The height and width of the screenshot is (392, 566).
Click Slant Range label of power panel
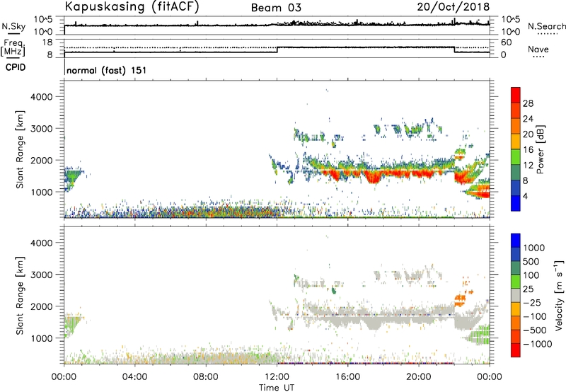coord(20,149)
